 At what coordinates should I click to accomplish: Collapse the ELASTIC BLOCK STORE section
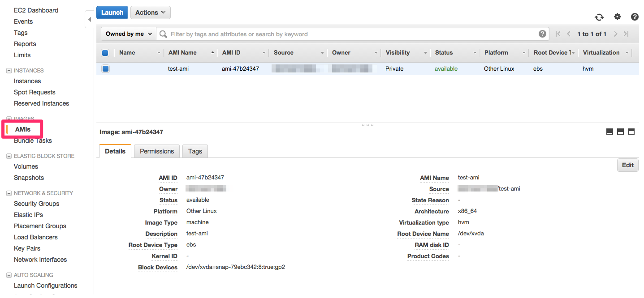9,156
